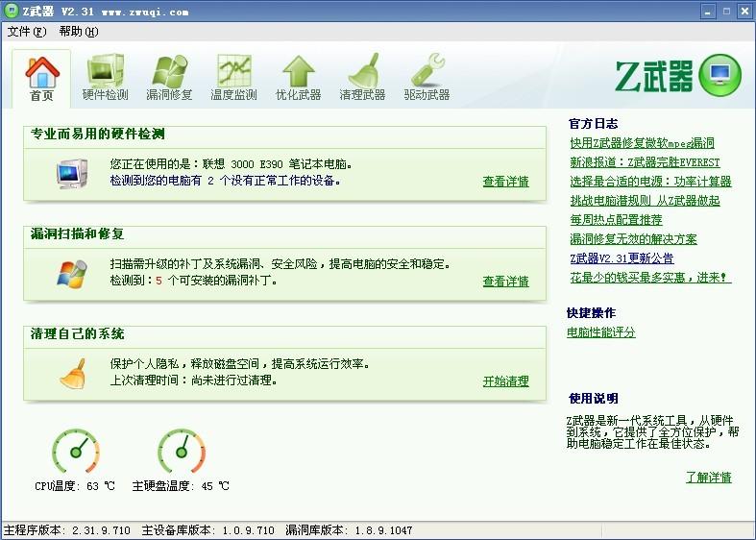Open the 首页 home tab icon

[x=42, y=72]
